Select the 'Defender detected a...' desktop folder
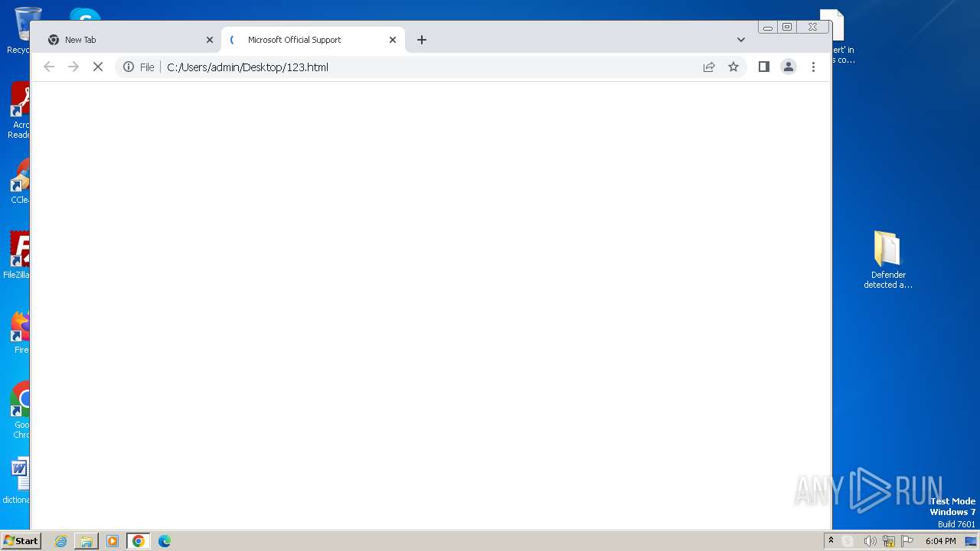Screen dimensions: 980x551 888,260
